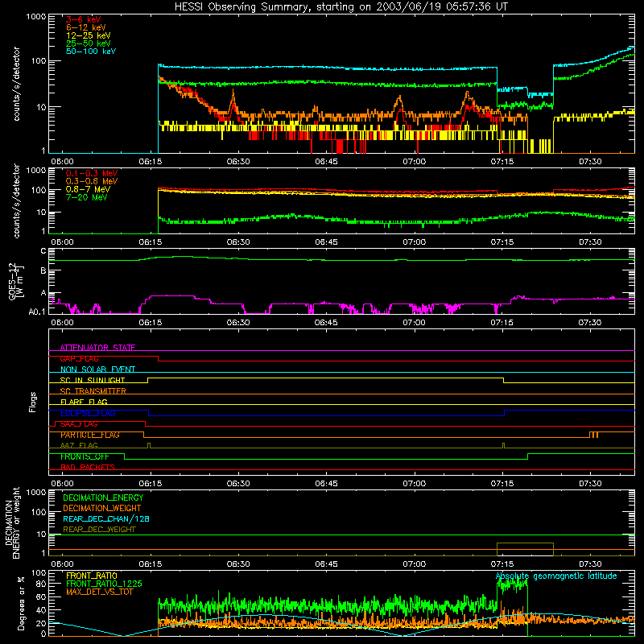644x644 pixels.
Task: Click the SAA_FLAG label
Action: pos(79,424)
